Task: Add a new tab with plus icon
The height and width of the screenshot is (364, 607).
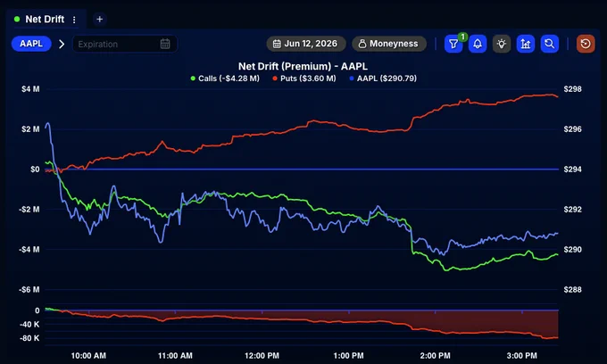Action: click(99, 19)
